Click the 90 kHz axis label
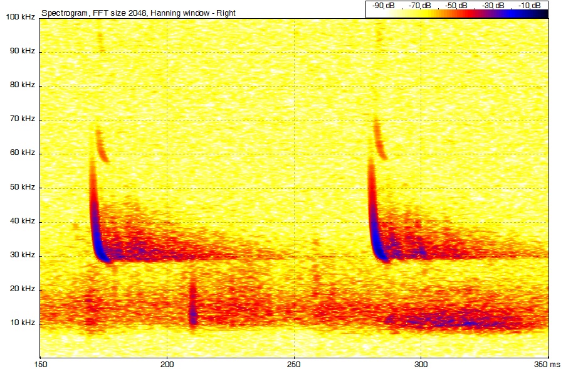 (23, 51)
